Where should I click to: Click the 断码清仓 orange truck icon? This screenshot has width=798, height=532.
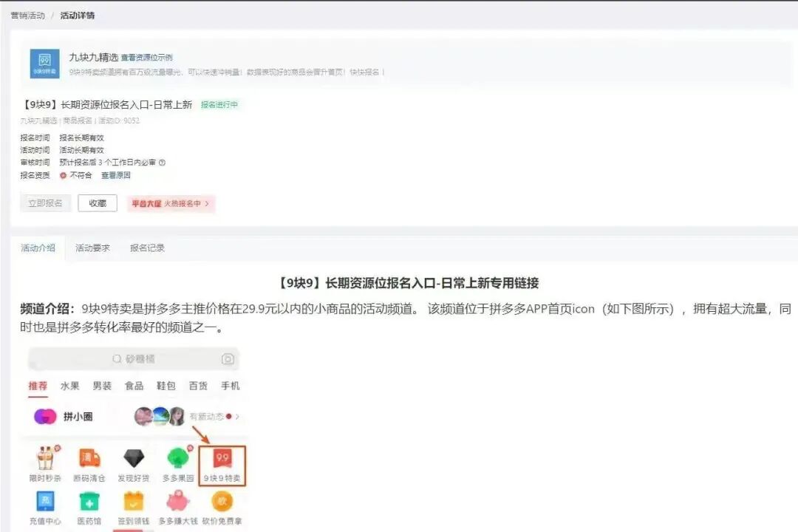pyautogui.click(x=90, y=458)
